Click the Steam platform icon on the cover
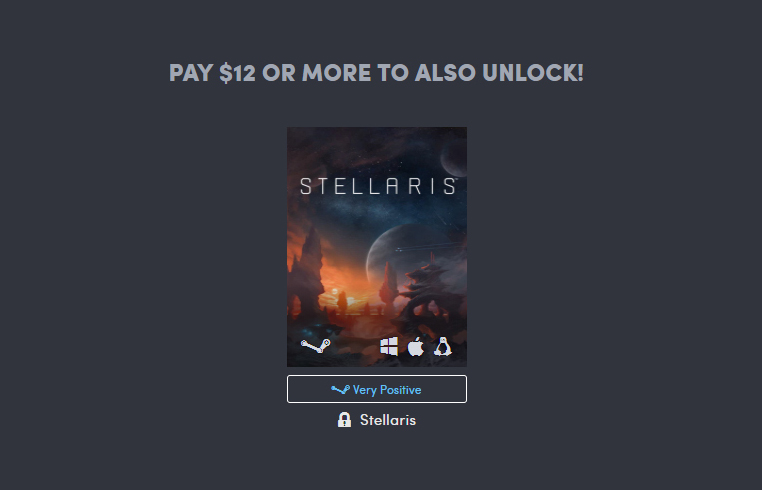 pos(316,346)
